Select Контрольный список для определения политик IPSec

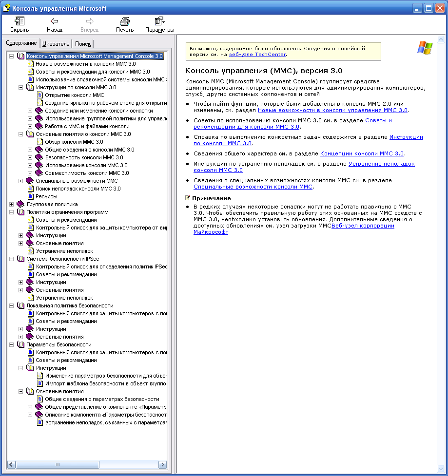coord(101,267)
